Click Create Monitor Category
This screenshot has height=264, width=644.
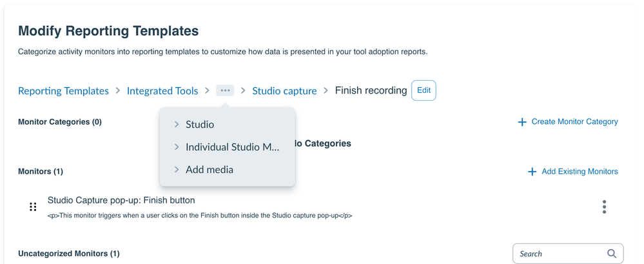click(567, 122)
